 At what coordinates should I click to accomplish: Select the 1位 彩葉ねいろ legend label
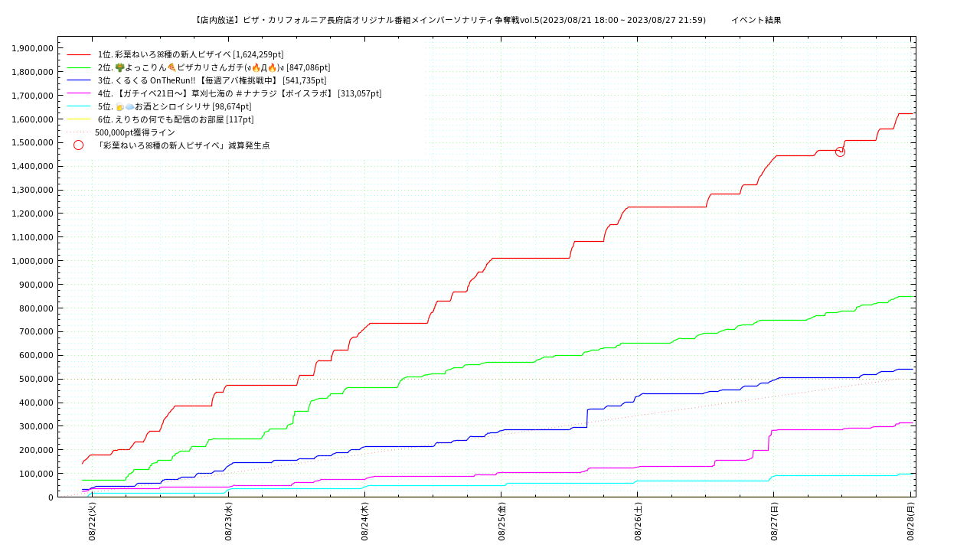click(x=191, y=55)
